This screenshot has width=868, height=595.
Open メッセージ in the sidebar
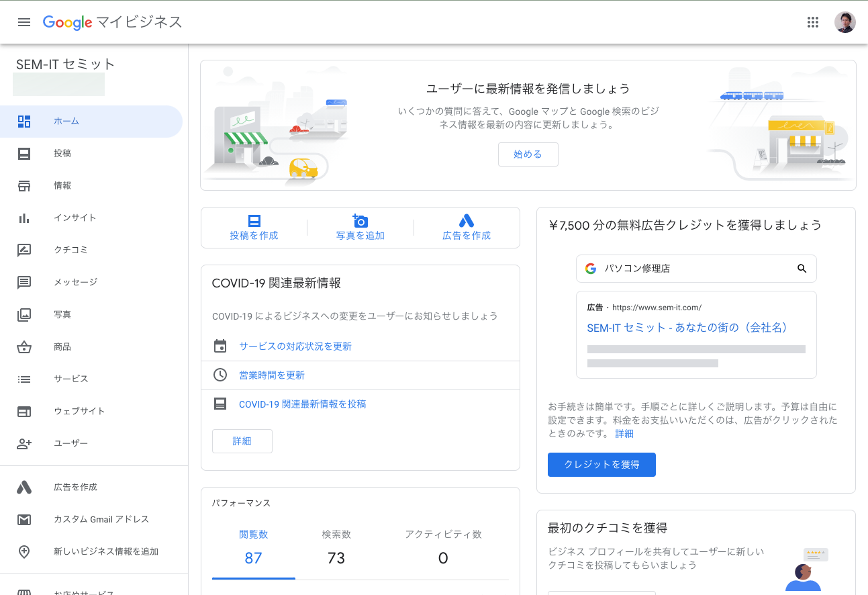(x=91, y=283)
